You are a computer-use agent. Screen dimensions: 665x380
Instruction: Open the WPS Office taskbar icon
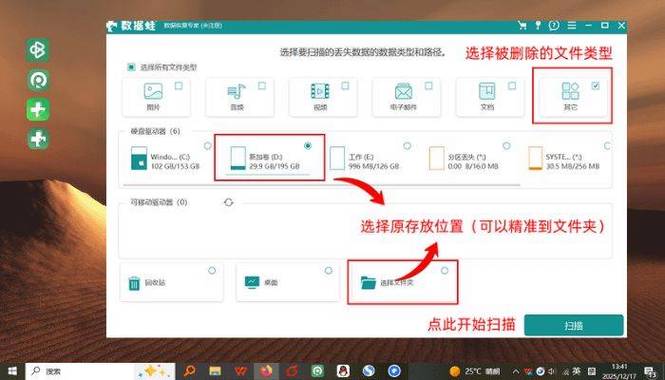click(240, 371)
